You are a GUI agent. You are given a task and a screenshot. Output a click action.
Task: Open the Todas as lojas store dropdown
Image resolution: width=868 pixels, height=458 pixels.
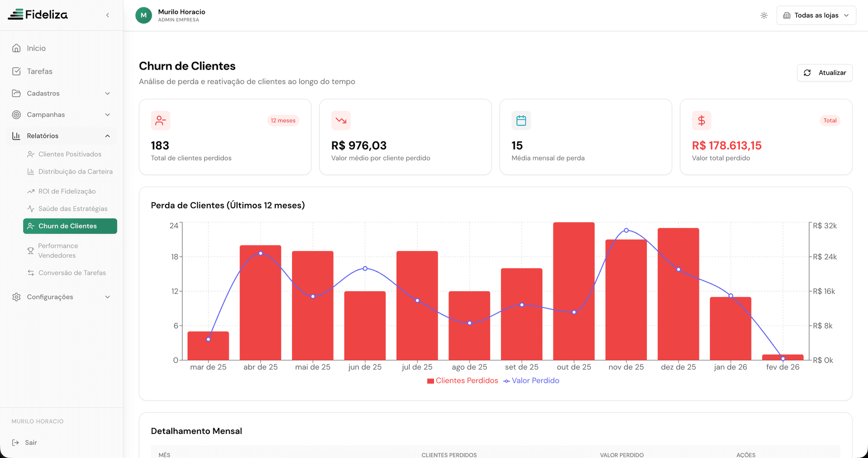[x=816, y=15]
